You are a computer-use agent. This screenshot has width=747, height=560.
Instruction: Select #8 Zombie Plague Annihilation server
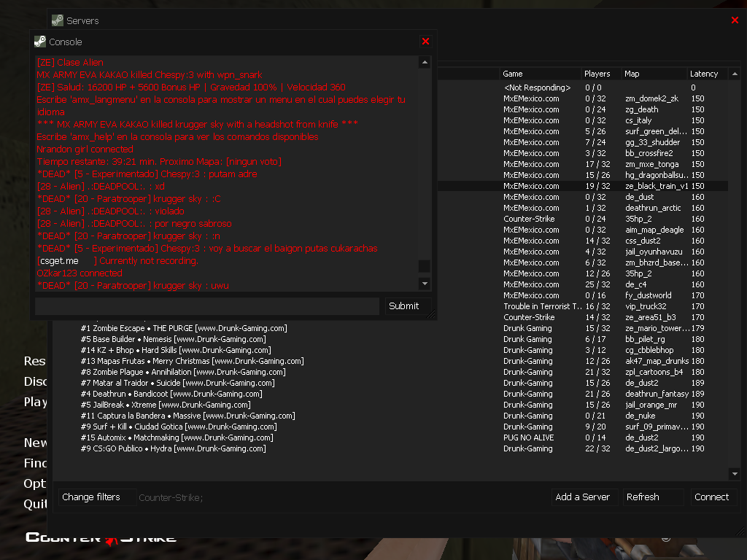tap(391, 373)
